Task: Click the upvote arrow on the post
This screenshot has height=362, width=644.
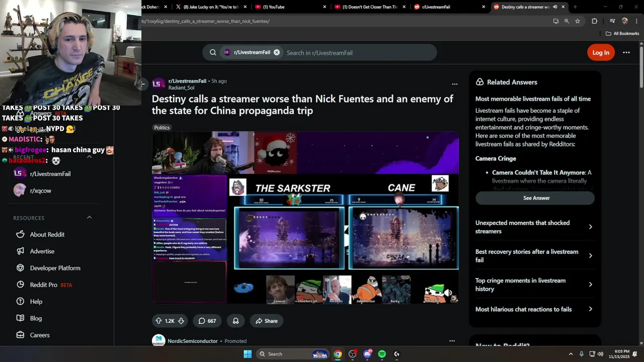Action: [159, 321]
